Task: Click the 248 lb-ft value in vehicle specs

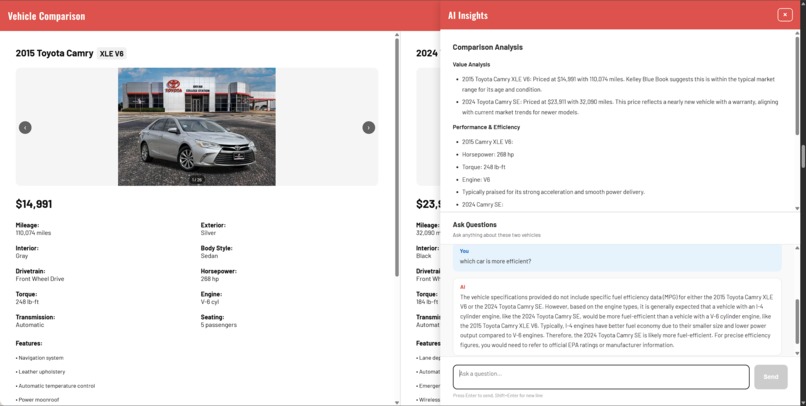Action: (x=27, y=302)
